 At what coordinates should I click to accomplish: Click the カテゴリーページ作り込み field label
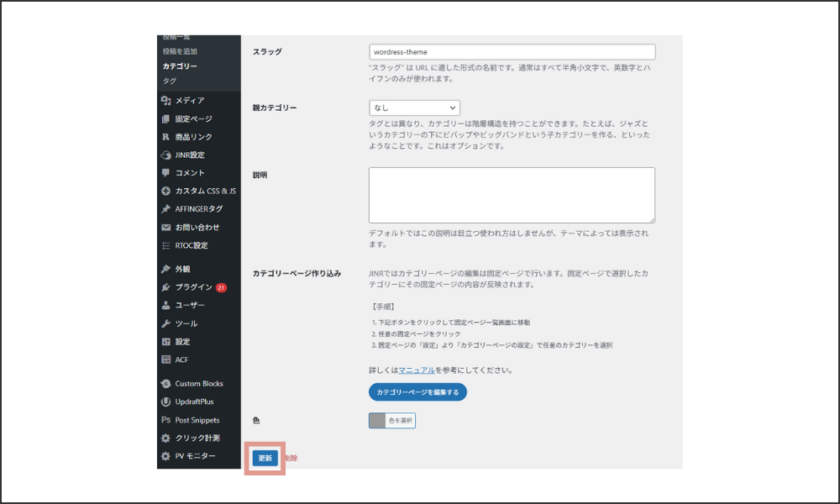297,273
